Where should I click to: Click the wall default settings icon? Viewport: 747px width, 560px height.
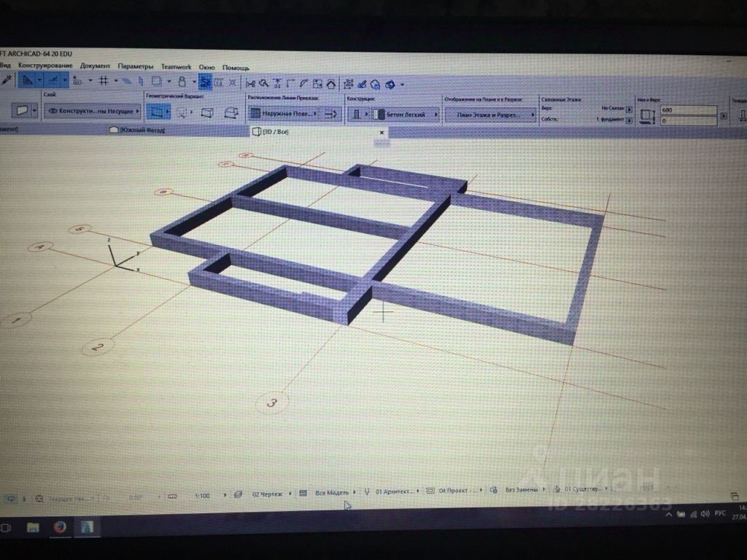click(21, 111)
